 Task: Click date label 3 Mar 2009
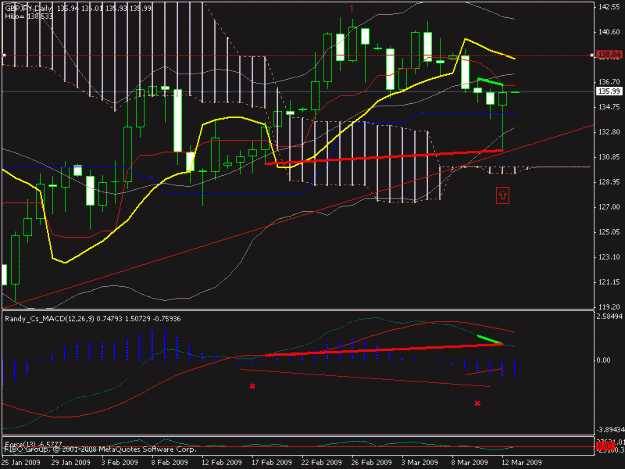[420, 462]
